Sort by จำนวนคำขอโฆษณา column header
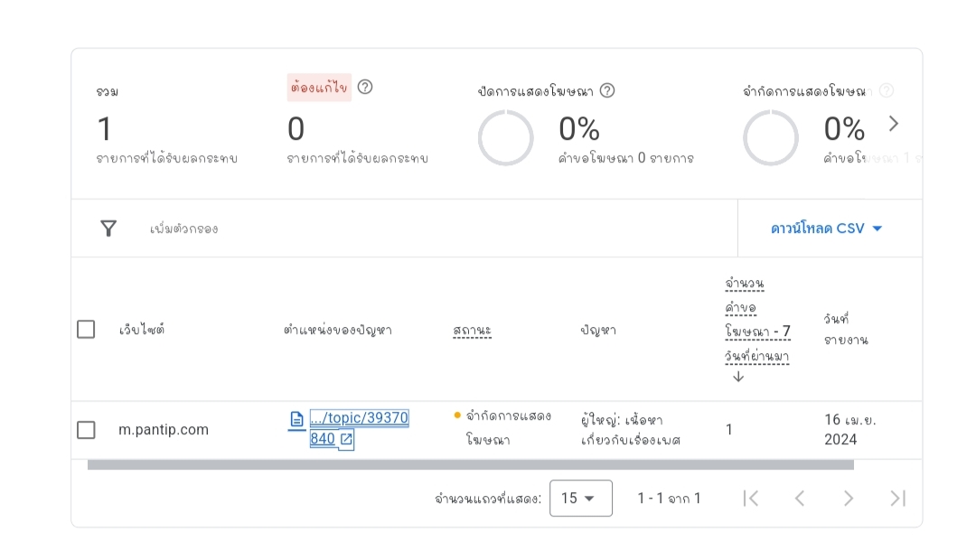Viewport: 976px width, 560px height. point(757,320)
